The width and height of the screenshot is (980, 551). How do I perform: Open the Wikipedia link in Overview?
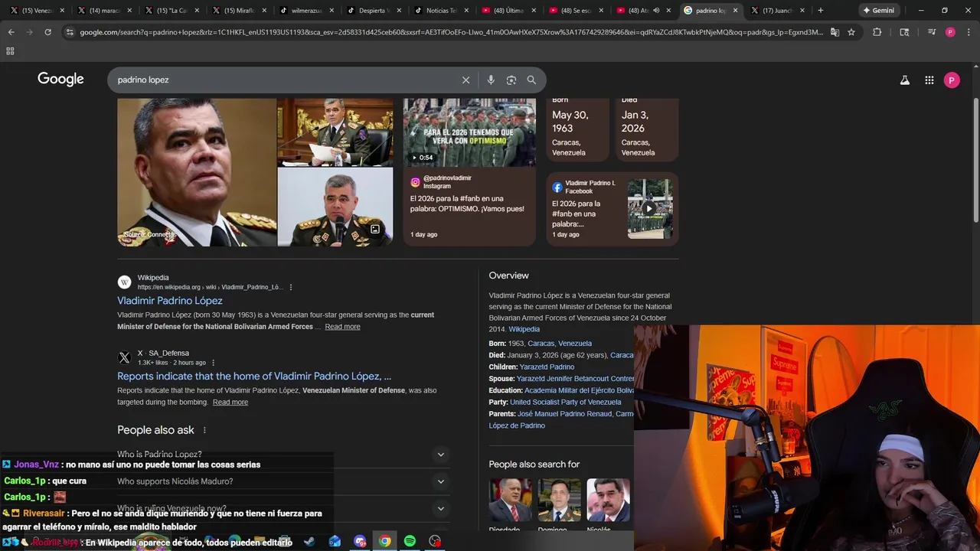[524, 329]
